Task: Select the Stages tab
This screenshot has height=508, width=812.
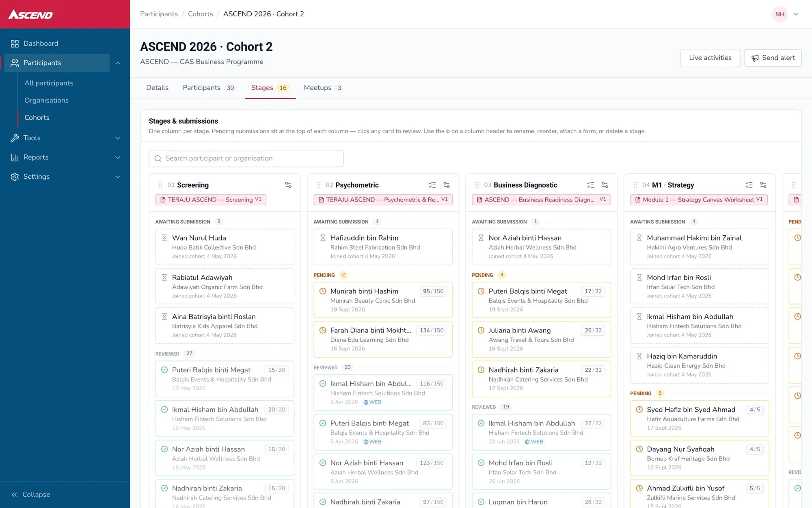Action: tap(270, 88)
